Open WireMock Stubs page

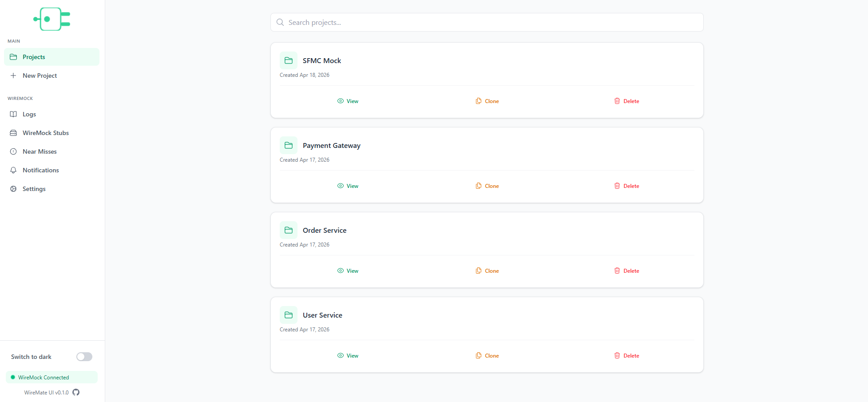point(52,133)
